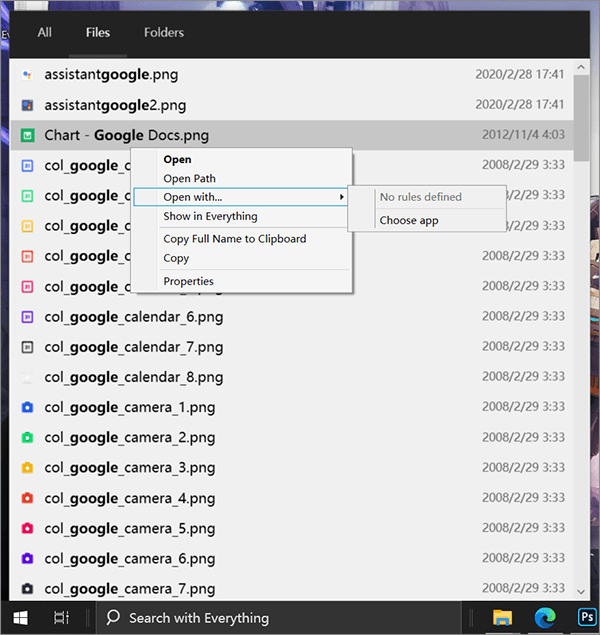
Task: Open Task View on the taskbar
Action: pyautogui.click(x=62, y=617)
